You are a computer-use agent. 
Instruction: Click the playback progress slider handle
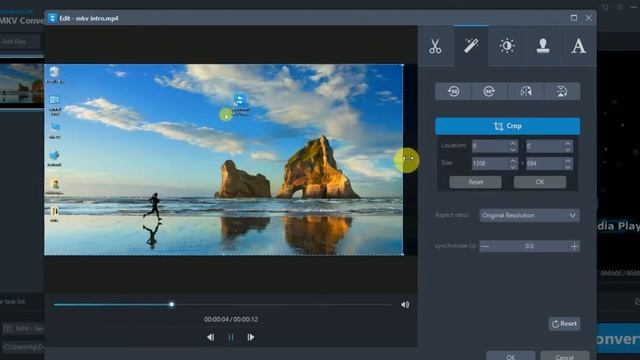171,304
